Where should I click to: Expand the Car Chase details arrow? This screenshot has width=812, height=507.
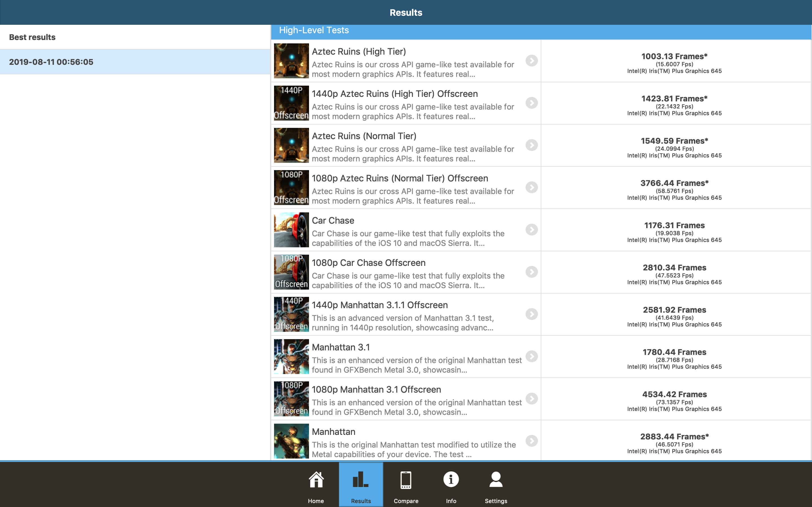point(531,230)
